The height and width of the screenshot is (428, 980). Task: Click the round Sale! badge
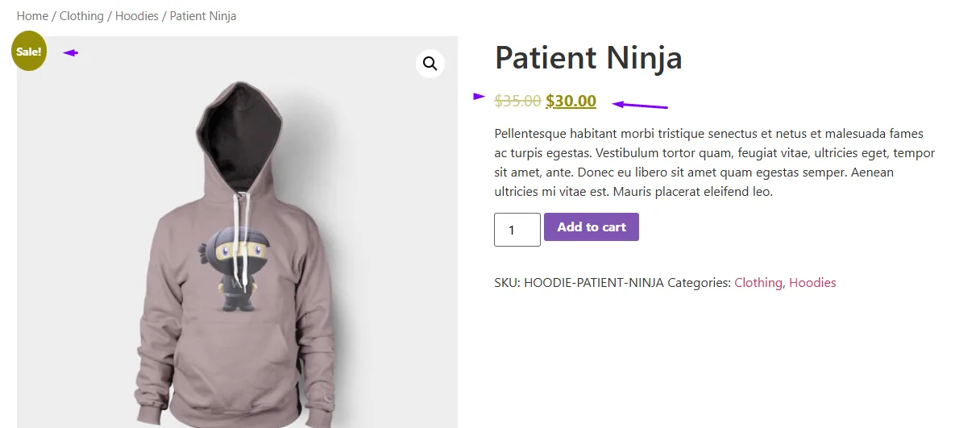pos(29,52)
